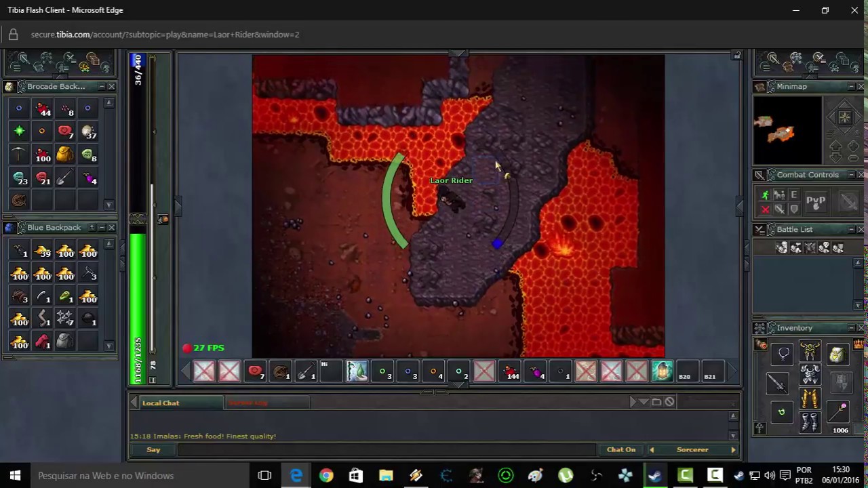868x488 pixels.
Task: Click the ham stack of 7 in Brocade Backpack
Action: click(x=64, y=131)
